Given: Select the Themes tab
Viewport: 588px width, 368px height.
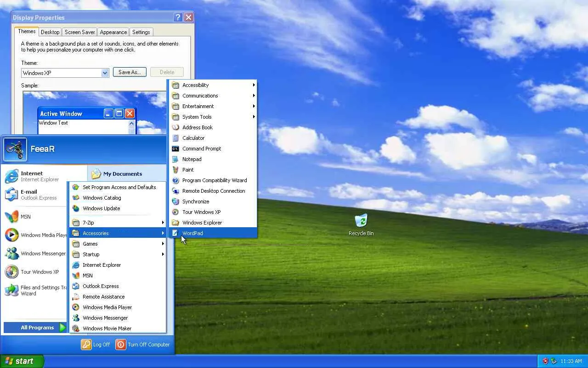Looking at the screenshot, I should (x=27, y=31).
